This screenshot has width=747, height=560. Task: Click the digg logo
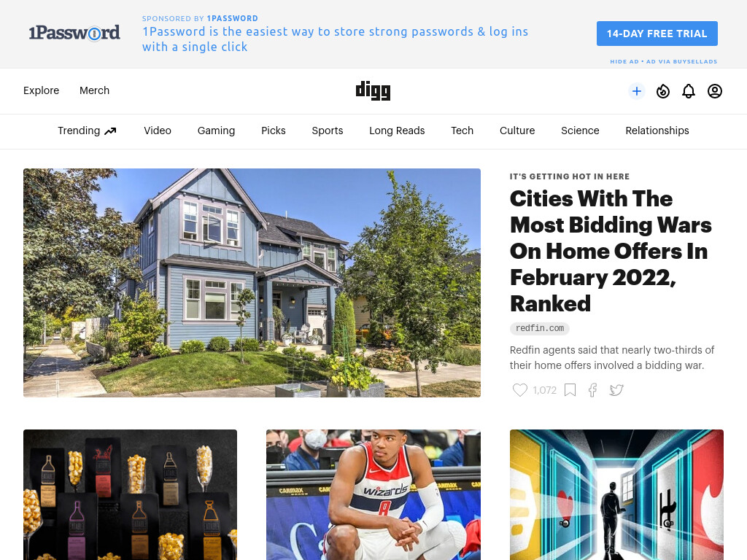pos(373,90)
